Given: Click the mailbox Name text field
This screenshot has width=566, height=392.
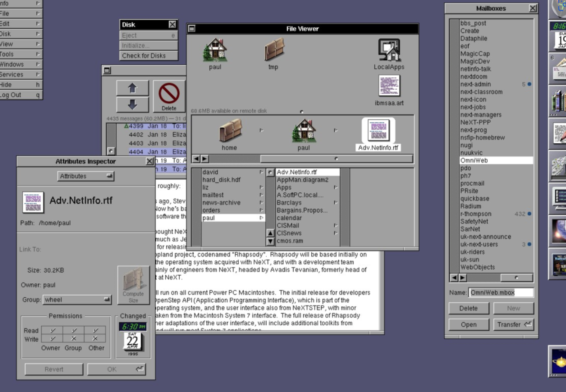Looking at the screenshot, I should [501, 292].
